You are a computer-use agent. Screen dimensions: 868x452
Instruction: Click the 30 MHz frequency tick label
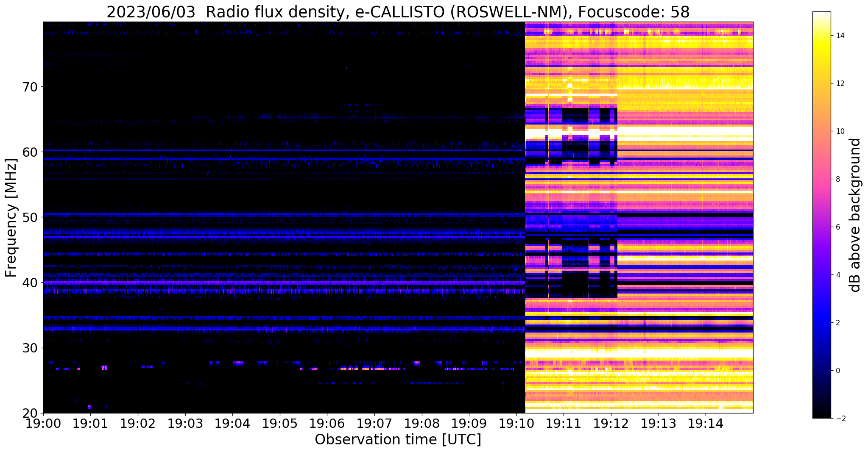[x=30, y=348]
